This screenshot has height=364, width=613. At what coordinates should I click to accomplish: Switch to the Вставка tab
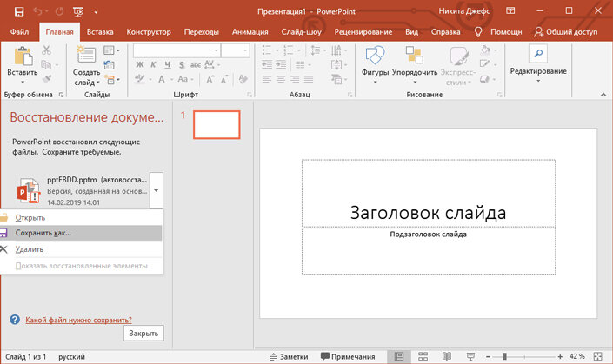[100, 32]
